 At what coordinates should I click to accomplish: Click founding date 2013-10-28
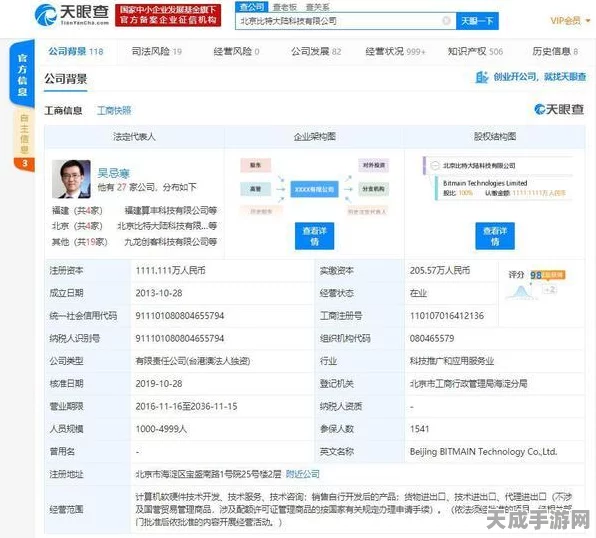click(x=159, y=293)
